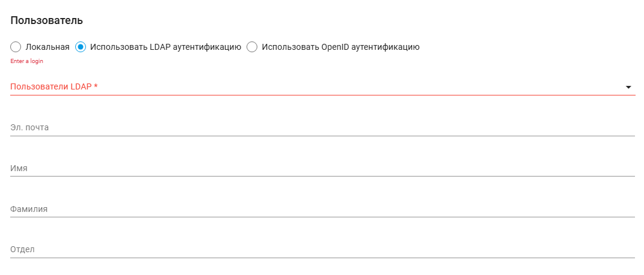Viewport: 644px width, 275px height.
Task: Select the Локальная radio button
Action: pos(16,47)
